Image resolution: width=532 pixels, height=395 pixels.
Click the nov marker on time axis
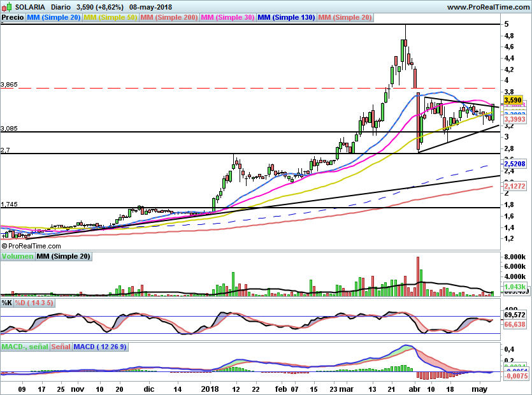point(77,389)
